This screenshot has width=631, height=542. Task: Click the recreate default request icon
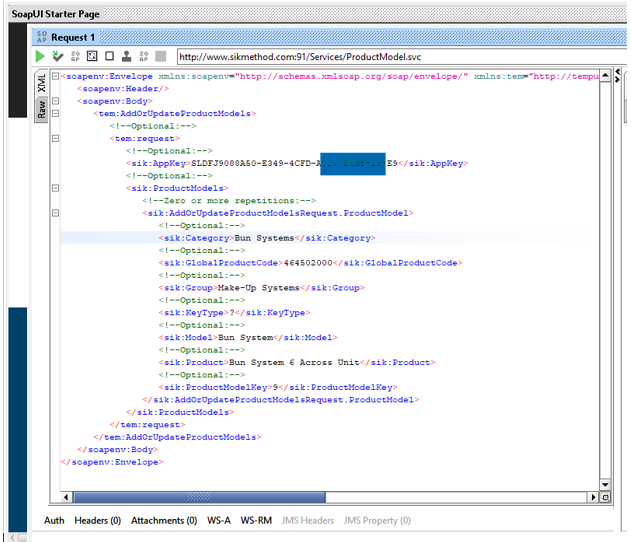point(92,57)
